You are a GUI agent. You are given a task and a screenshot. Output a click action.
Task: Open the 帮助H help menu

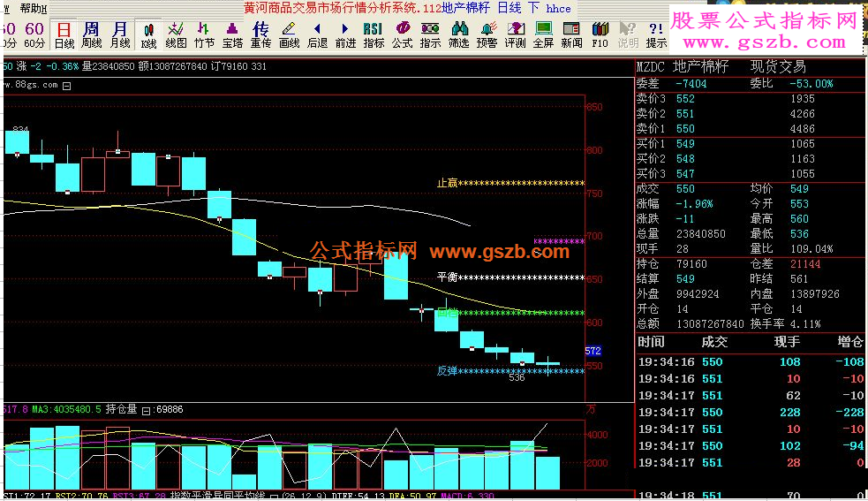[34, 8]
